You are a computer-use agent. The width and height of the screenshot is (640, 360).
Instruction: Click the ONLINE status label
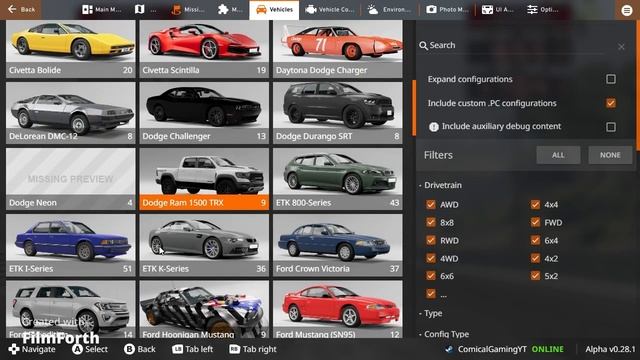(x=547, y=349)
